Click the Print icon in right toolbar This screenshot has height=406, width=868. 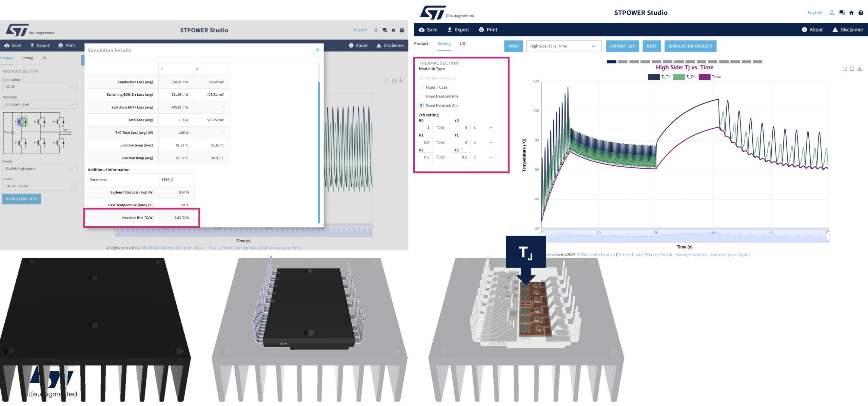(x=481, y=30)
